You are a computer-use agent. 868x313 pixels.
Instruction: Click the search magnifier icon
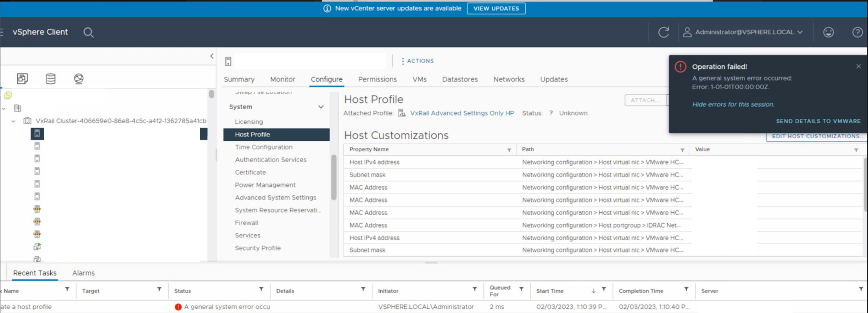tap(88, 32)
